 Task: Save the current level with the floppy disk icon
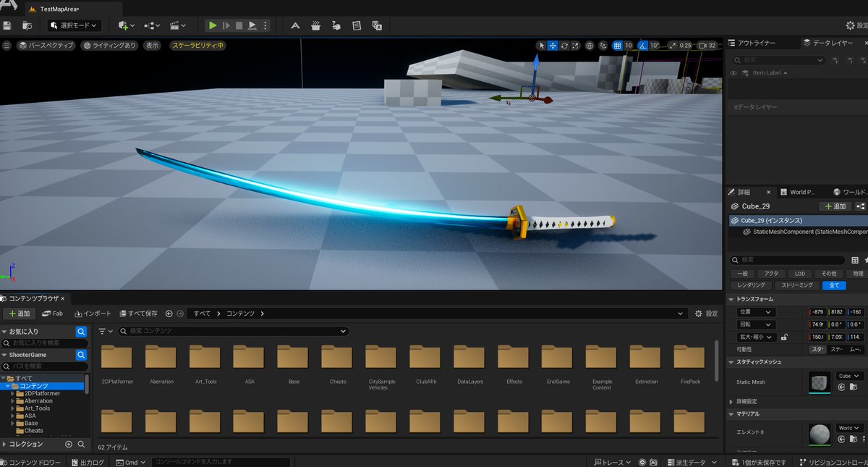tap(7, 25)
